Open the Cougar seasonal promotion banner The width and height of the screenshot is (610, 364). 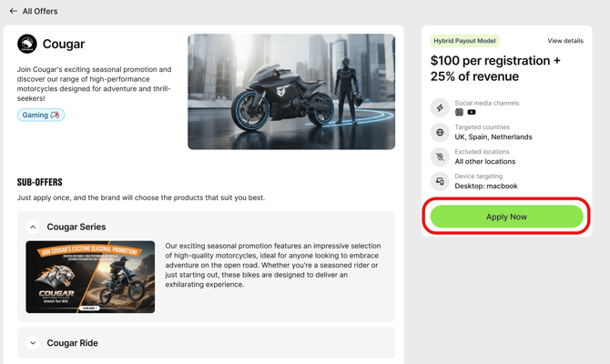pyautogui.click(x=90, y=277)
